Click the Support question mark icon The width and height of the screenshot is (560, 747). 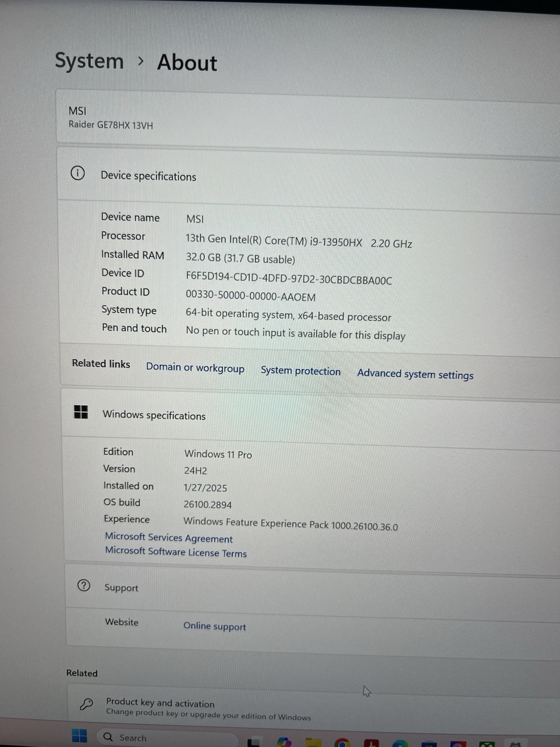(84, 585)
